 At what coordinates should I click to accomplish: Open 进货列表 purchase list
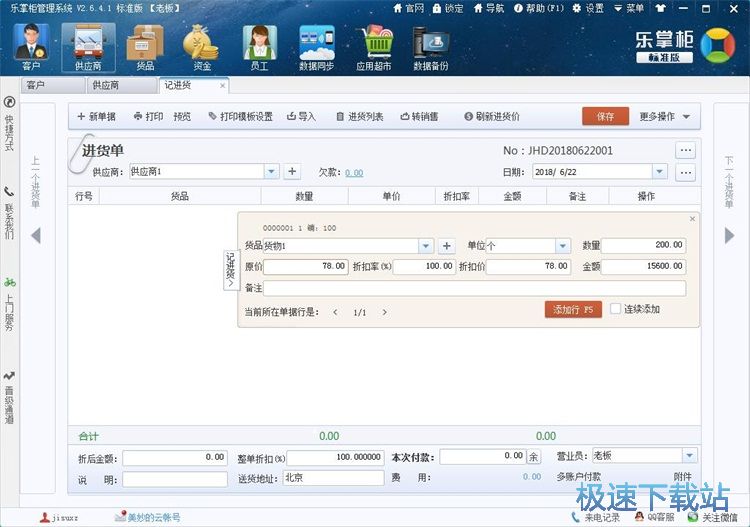coord(360,116)
